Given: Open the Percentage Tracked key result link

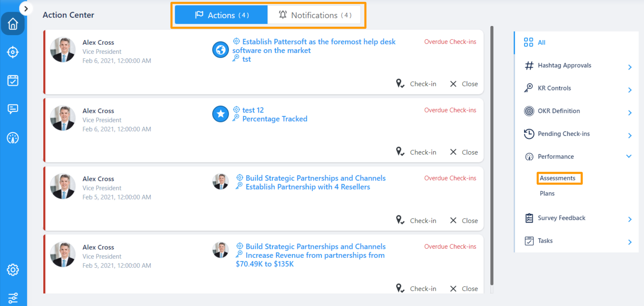Looking at the screenshot, I should 274,119.
